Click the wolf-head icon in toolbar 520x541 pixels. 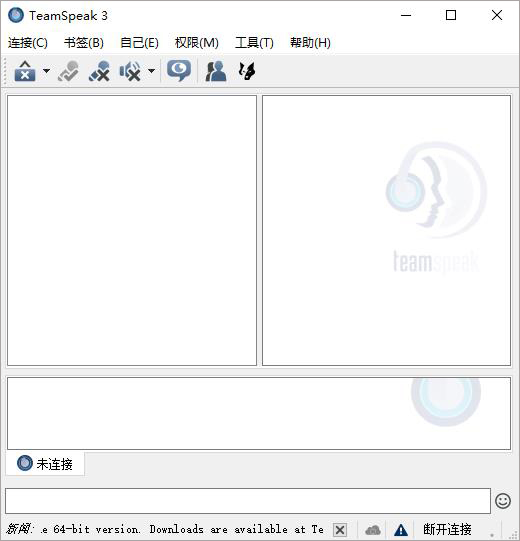(246, 71)
